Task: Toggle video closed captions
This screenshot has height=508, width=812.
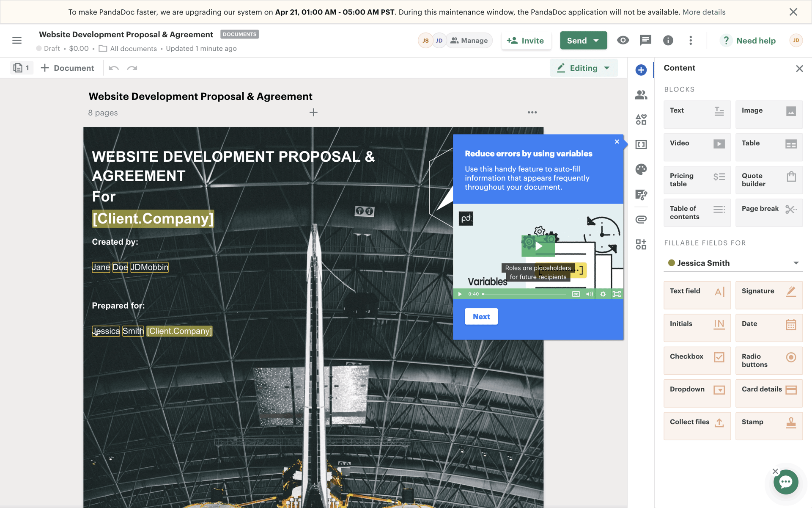Action: click(576, 294)
